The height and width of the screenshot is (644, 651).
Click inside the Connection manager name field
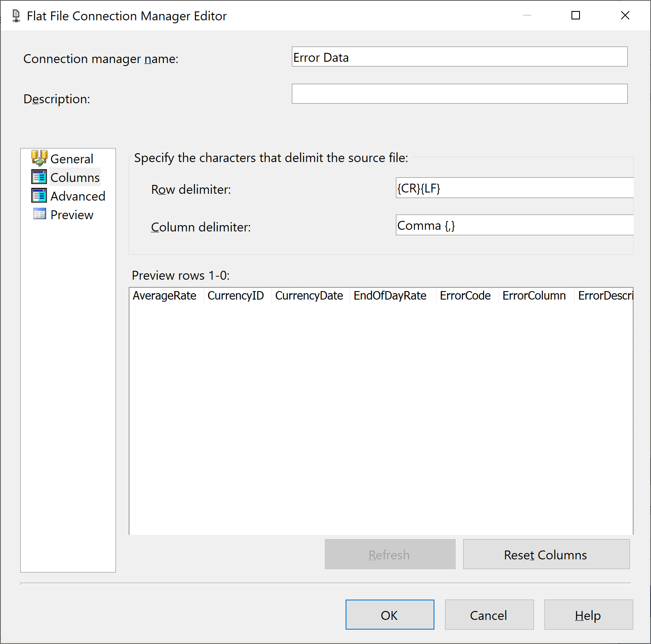click(x=459, y=56)
